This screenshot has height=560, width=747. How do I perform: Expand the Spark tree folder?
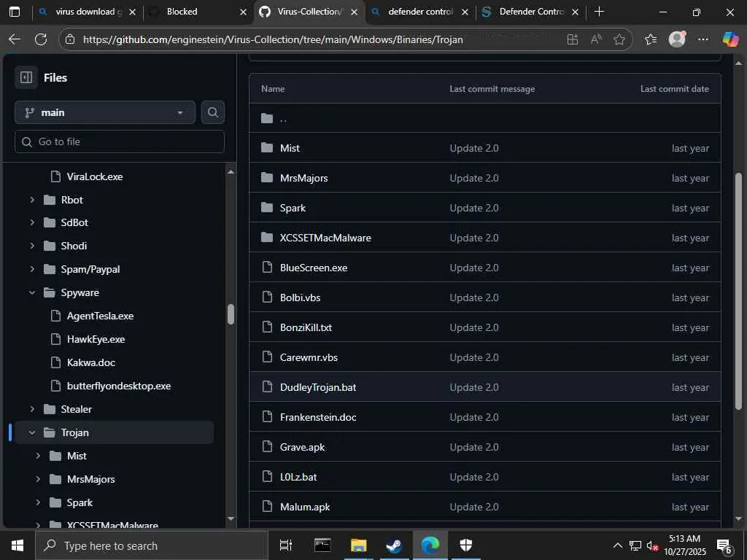[38, 502]
